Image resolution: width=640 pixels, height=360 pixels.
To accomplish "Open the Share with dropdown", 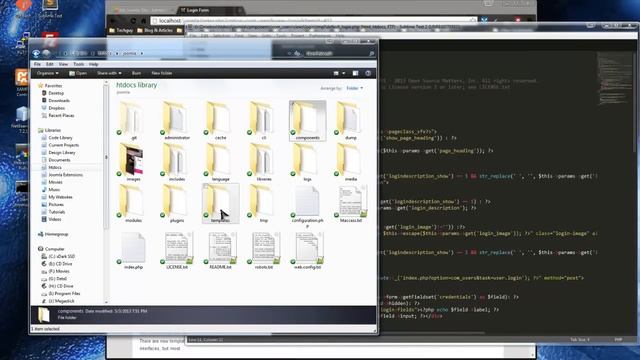I will pyautogui.click(x=109, y=73).
